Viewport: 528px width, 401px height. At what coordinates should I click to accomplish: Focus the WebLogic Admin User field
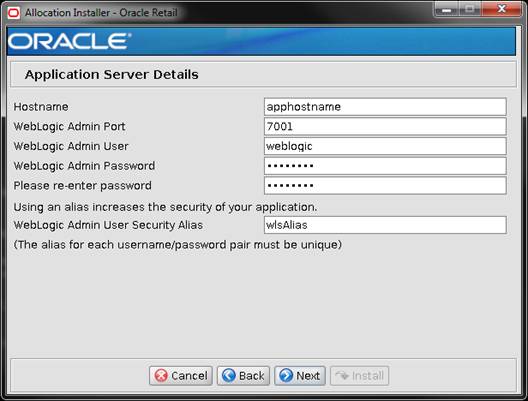tap(385, 146)
